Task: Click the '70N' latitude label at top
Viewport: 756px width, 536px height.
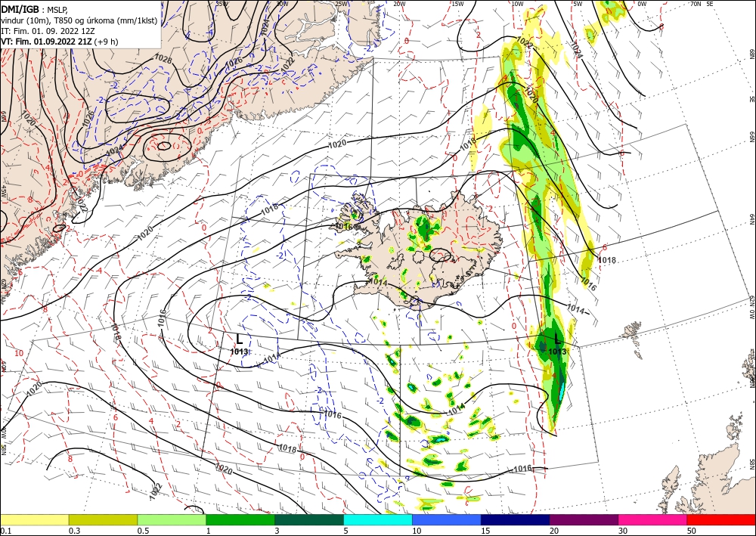Action: point(696,4)
